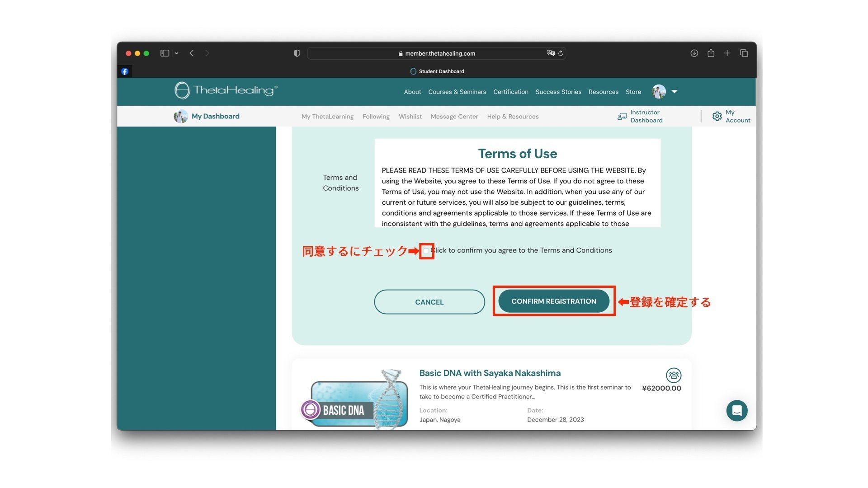
Task: Open Basic DNA with Sayaka Nakashima title
Action: pos(490,373)
